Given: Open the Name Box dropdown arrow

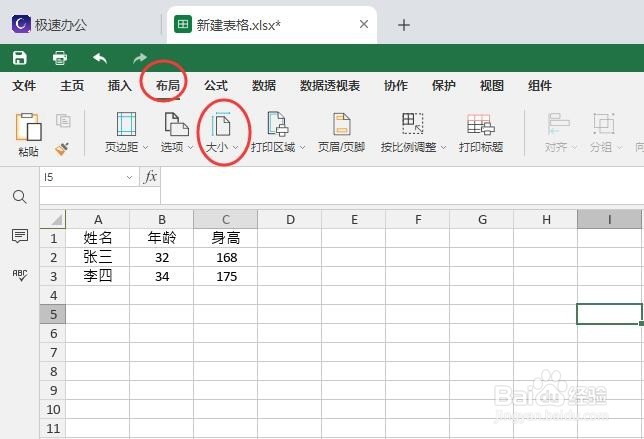Looking at the screenshot, I should (129, 177).
